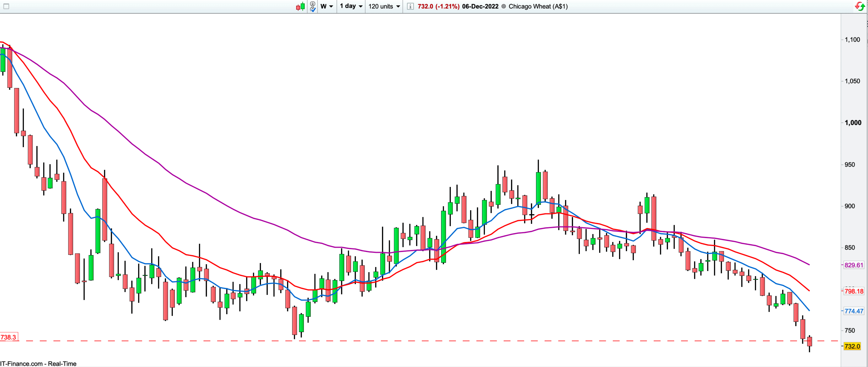
Task: Open the 120 units dropdown
Action: point(384,6)
